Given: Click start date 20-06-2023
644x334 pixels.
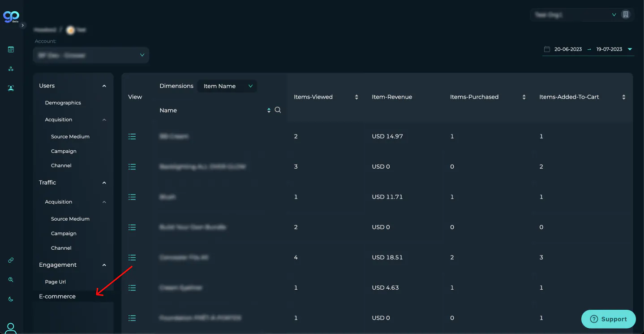Looking at the screenshot, I should 568,49.
